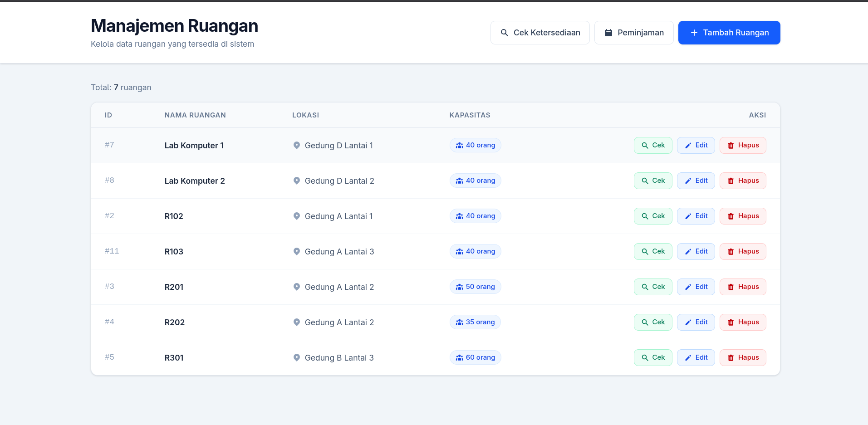Click the KAPASITAS column header
868x425 pixels.
pyautogui.click(x=470, y=115)
